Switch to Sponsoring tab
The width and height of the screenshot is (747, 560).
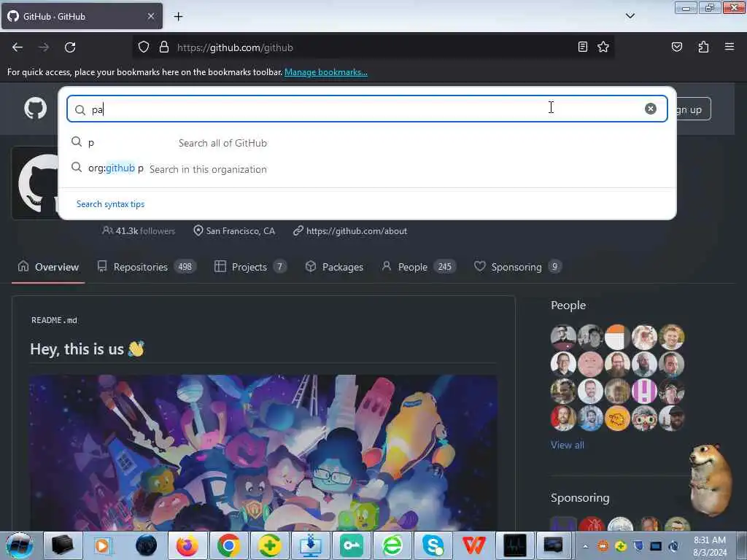click(x=518, y=267)
